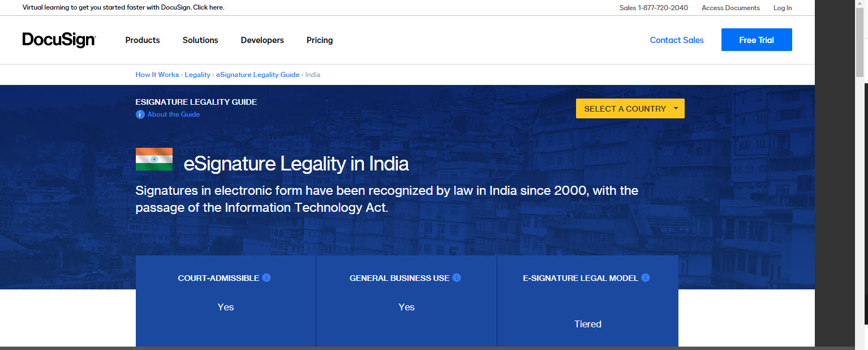The image size is (868, 350).
Task: Select the Developers menu item
Action: 262,40
